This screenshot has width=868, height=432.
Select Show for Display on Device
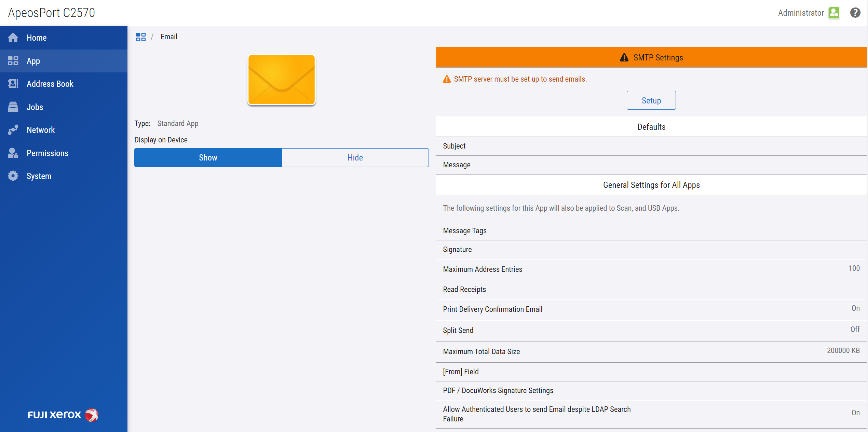point(208,157)
